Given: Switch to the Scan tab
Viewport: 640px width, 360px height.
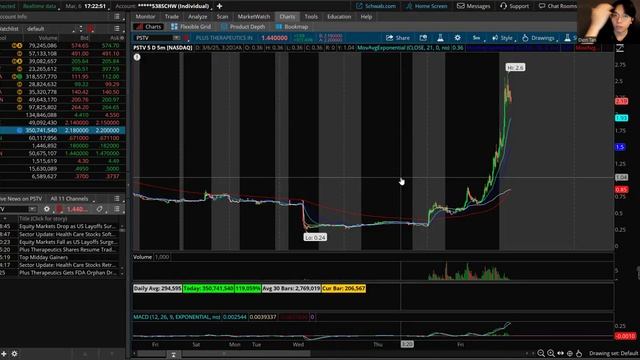Looking at the screenshot, I should tap(222, 17).
